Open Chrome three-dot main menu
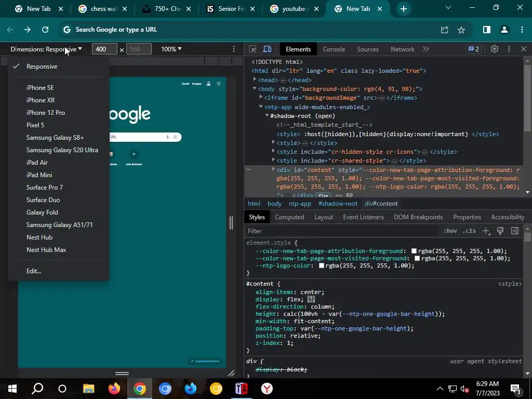The image size is (532, 399). click(x=522, y=30)
